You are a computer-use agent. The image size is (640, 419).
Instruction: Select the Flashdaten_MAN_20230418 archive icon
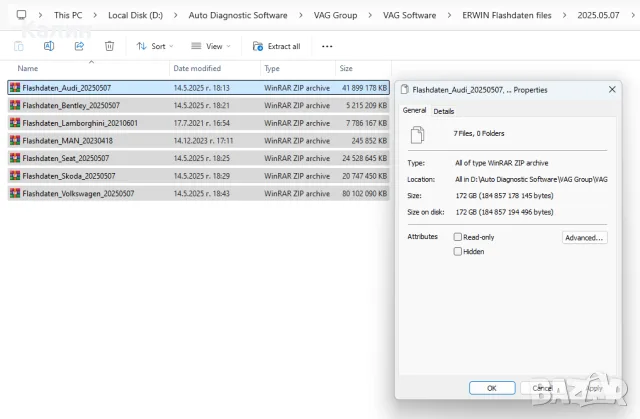pos(15,140)
